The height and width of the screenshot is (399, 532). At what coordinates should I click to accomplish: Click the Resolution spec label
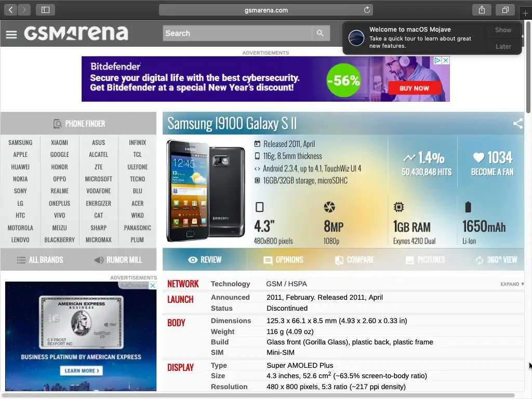[x=229, y=387]
